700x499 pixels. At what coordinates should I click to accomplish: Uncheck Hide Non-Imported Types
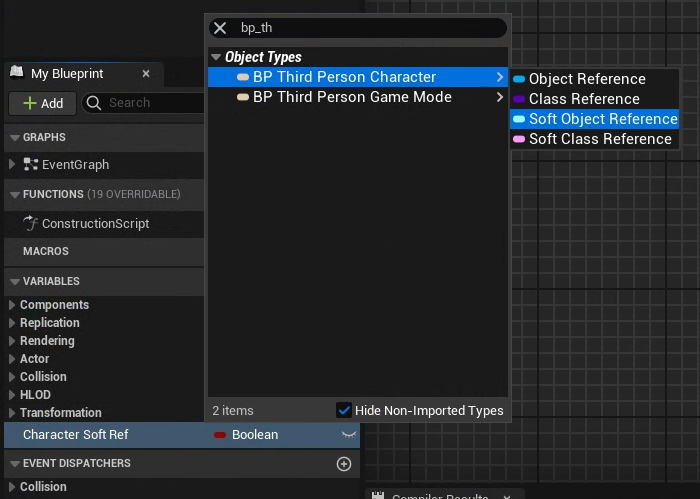click(344, 410)
